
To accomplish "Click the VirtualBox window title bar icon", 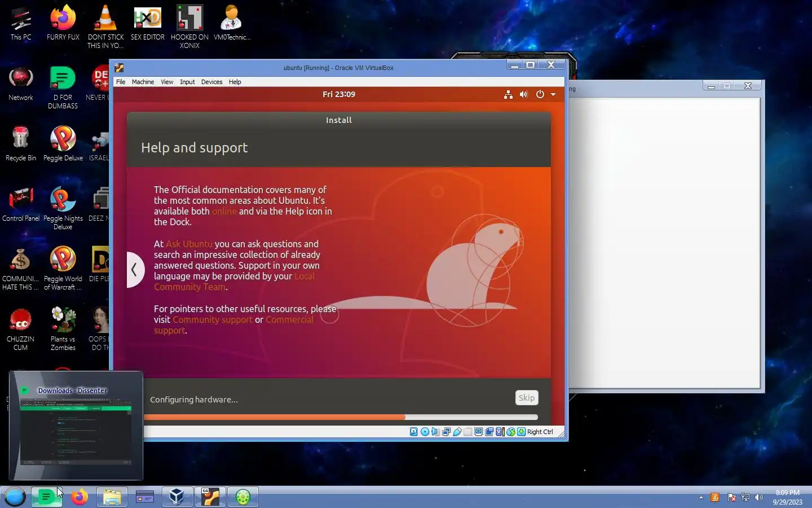I will (x=119, y=68).
